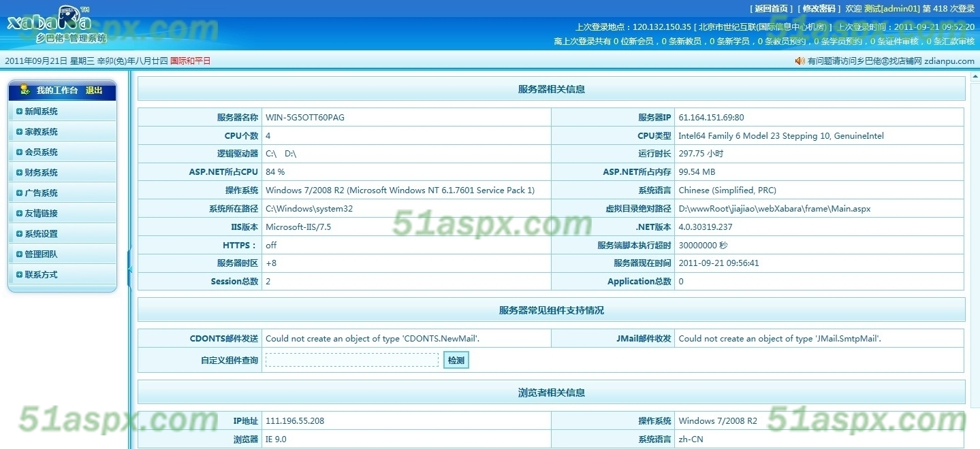The height and width of the screenshot is (449, 980).
Task: Click the Main.aspx virtual directory path
Action: pos(774,209)
